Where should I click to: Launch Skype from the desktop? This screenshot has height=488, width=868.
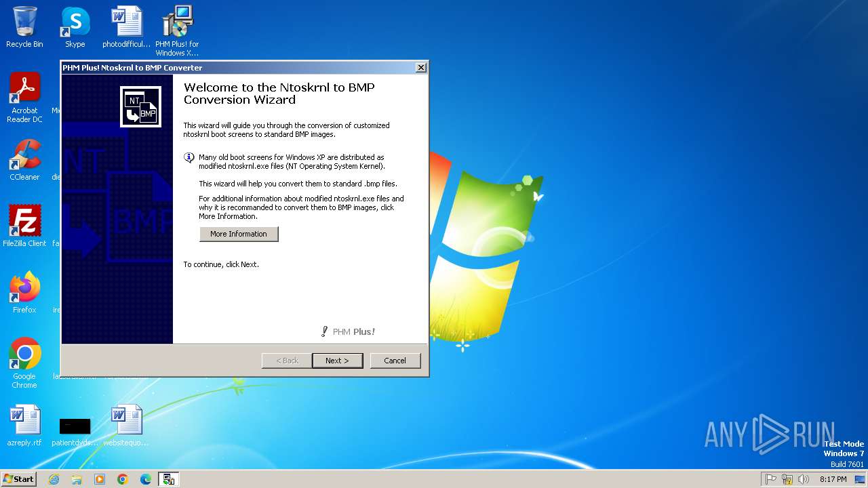75,28
